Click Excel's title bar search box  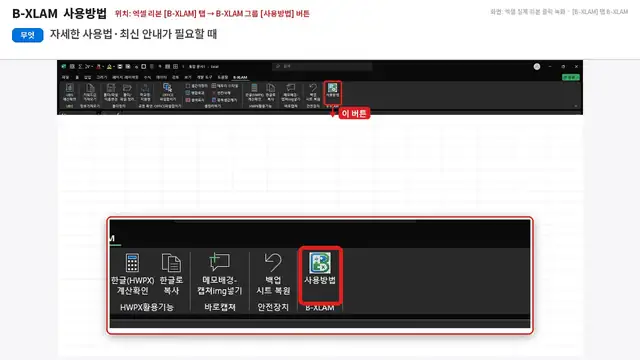point(322,66)
